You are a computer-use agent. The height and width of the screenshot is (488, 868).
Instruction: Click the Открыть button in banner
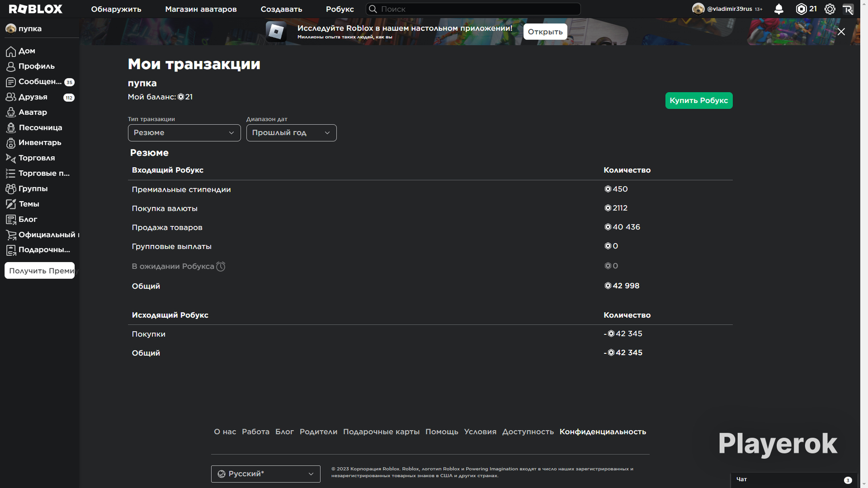[x=545, y=32]
